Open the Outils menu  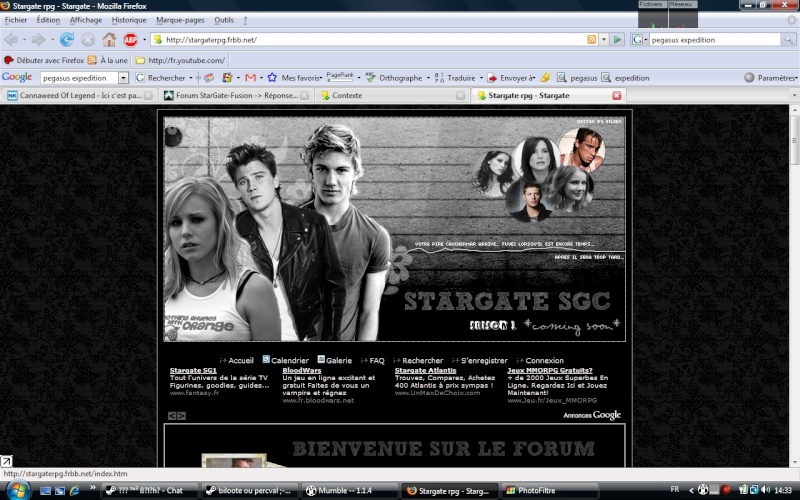point(224,20)
